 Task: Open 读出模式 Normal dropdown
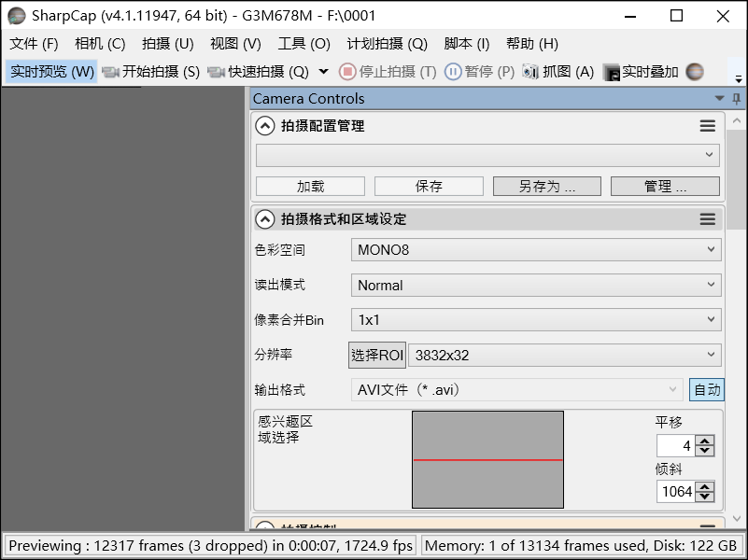tap(536, 285)
